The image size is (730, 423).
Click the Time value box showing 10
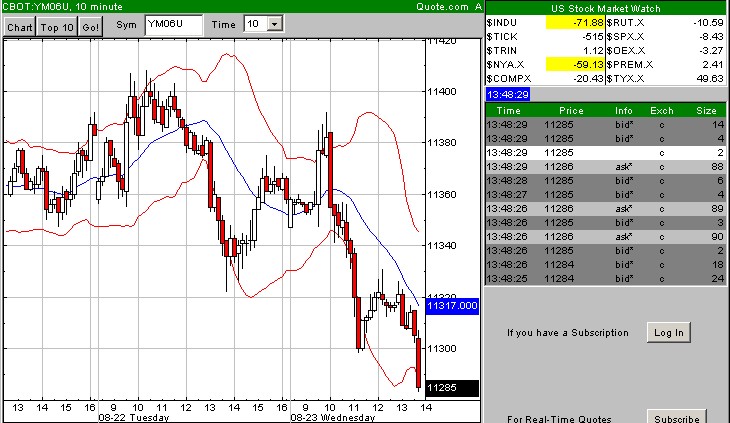click(x=254, y=24)
